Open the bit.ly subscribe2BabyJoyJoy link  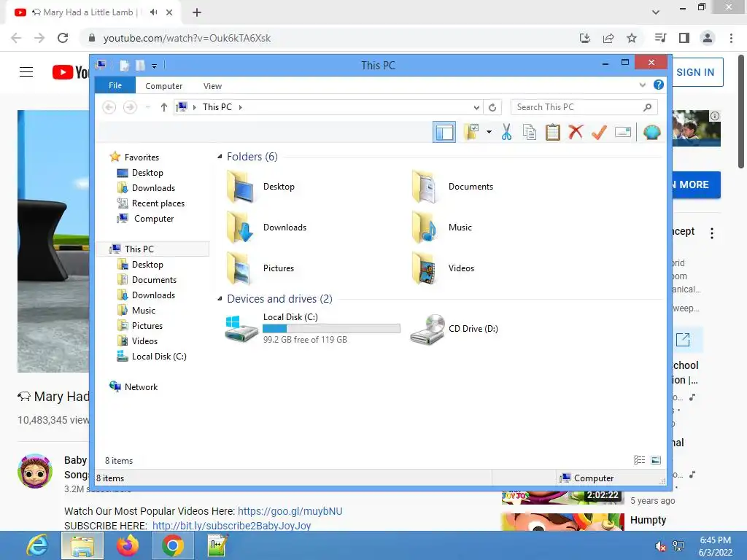click(x=231, y=526)
